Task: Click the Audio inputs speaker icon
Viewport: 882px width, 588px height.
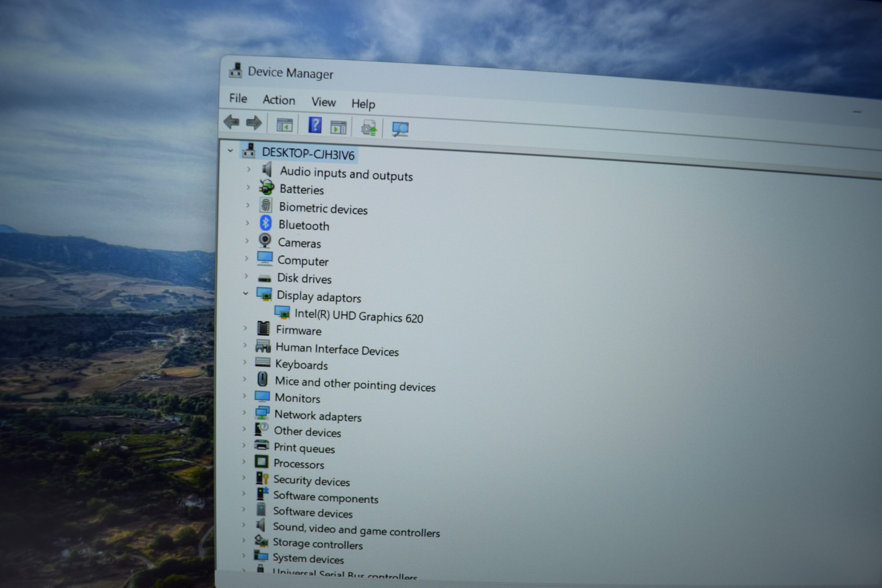Action: (x=267, y=169)
